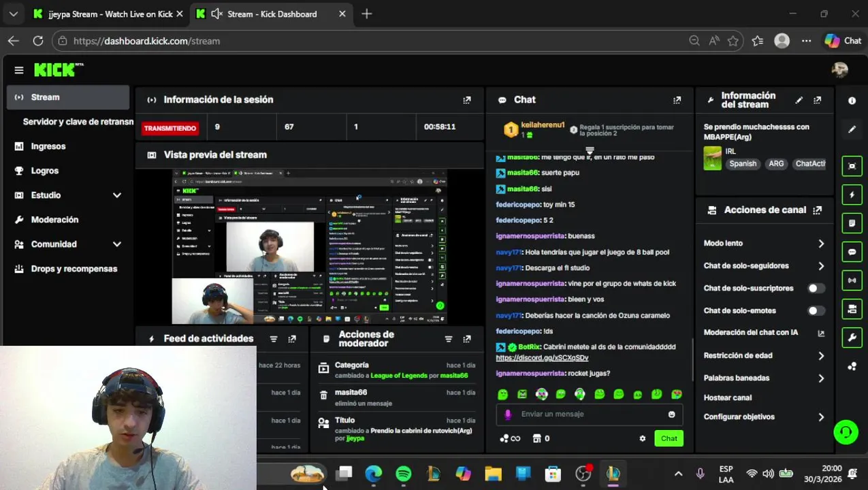The width and height of the screenshot is (868, 490).
Task: Toggle the lightning activity widget in right sidebar
Action: click(x=852, y=195)
